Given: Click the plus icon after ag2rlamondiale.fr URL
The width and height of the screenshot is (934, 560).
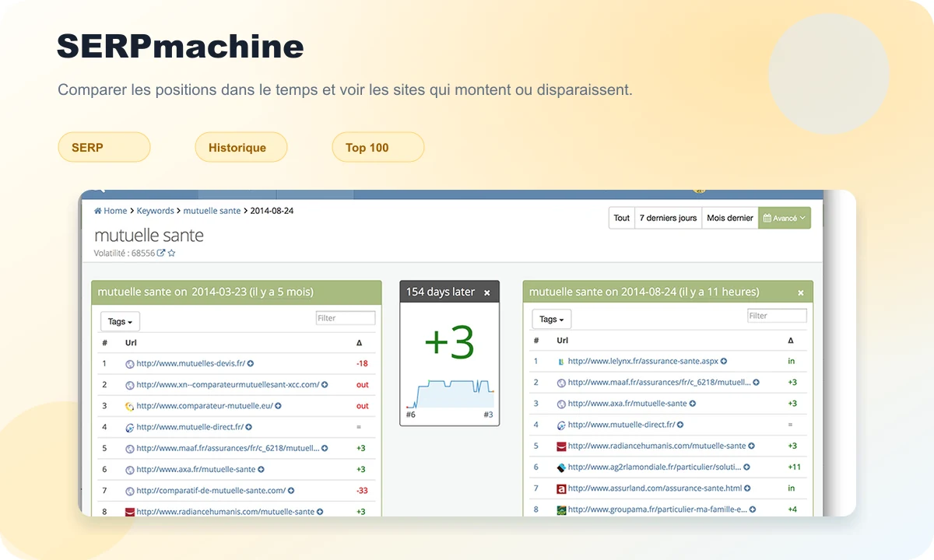Looking at the screenshot, I should point(747,467).
